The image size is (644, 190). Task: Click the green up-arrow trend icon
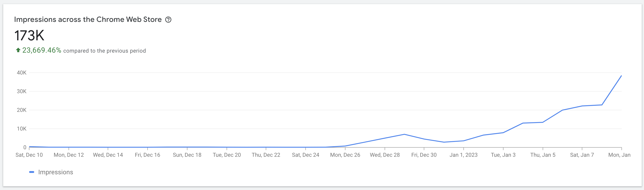[x=18, y=50]
